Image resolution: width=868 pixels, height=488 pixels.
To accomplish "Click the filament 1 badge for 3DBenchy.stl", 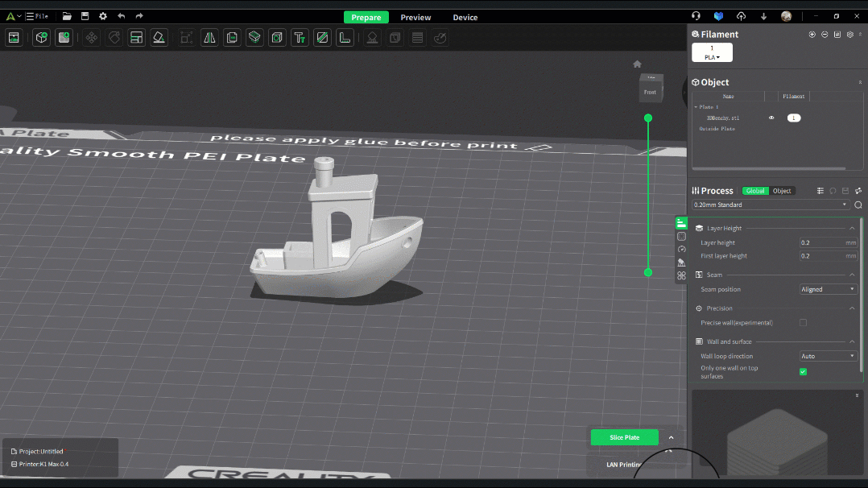I will (x=794, y=118).
